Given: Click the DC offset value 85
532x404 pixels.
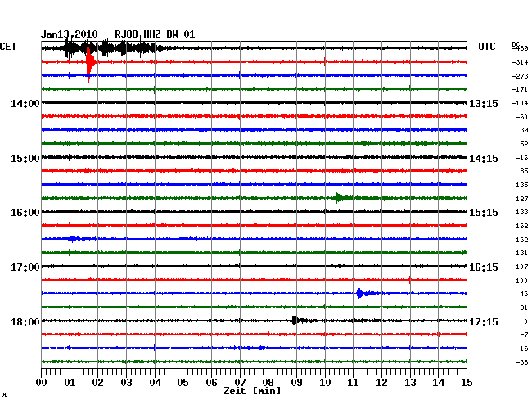Looking at the screenshot, I should (524, 171).
